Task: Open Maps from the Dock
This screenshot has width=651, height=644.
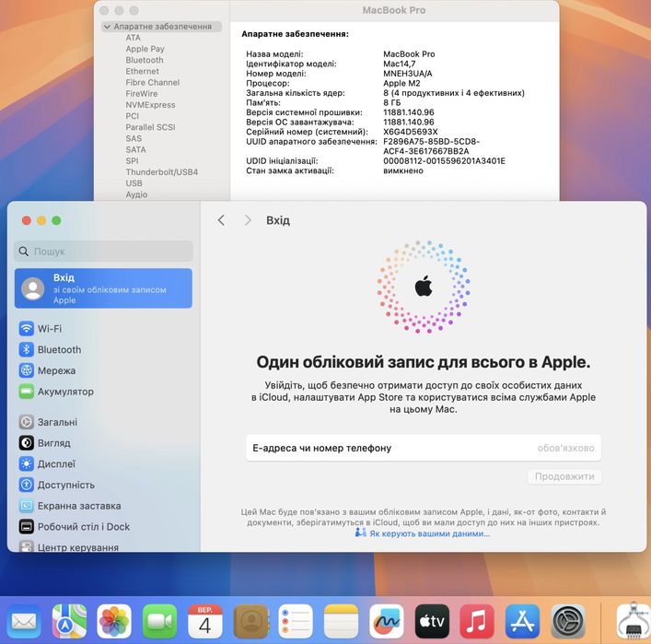Action: tap(69, 621)
